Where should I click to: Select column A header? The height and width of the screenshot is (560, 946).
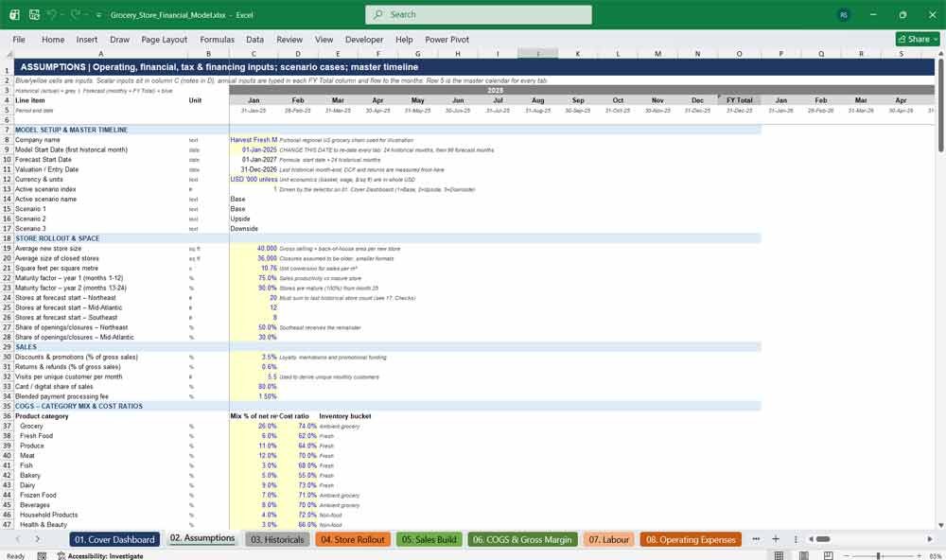pos(101,54)
